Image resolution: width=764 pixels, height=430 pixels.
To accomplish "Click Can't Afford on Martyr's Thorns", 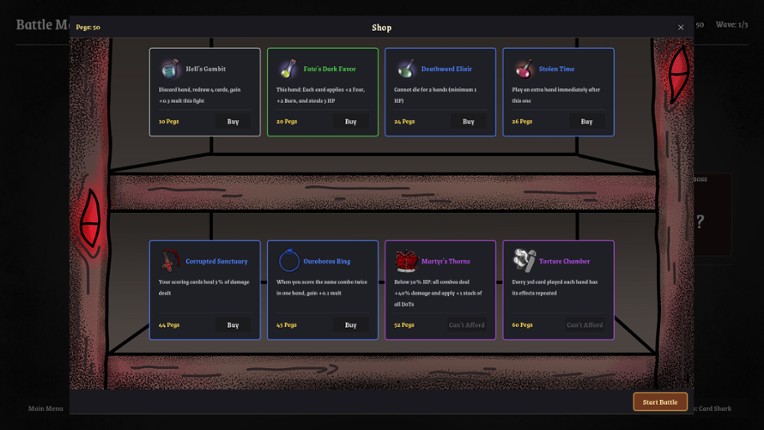I will click(466, 325).
